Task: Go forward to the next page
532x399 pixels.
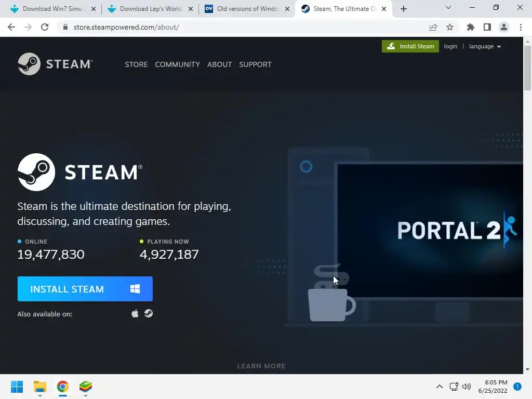Action: pos(28,27)
